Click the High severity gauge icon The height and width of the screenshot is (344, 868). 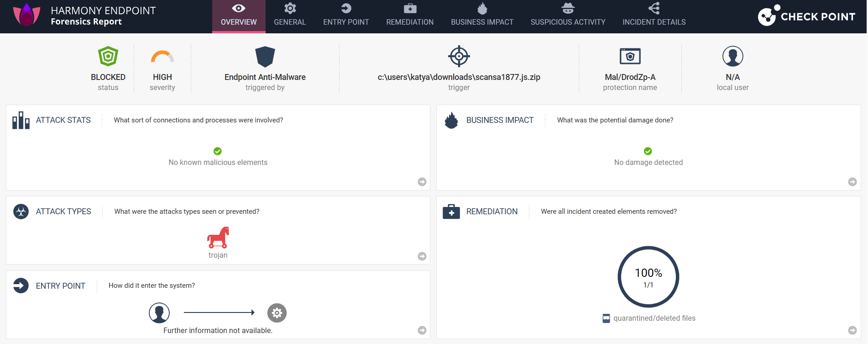(x=162, y=56)
